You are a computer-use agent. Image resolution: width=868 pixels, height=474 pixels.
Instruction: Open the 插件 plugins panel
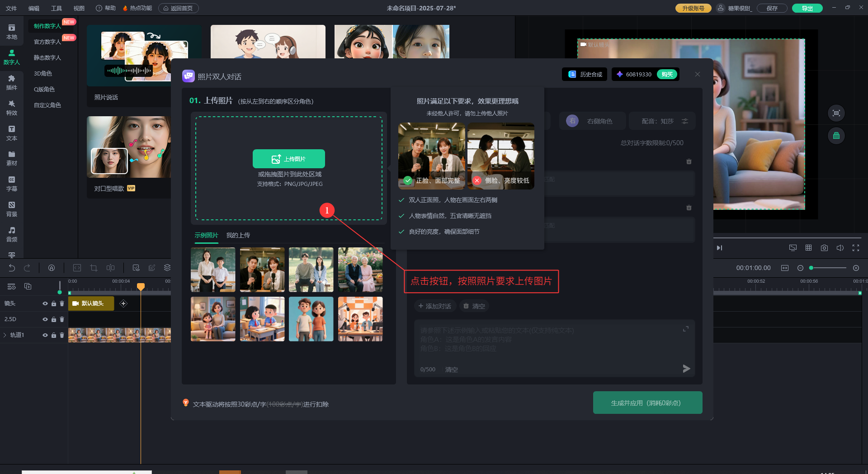point(12,82)
